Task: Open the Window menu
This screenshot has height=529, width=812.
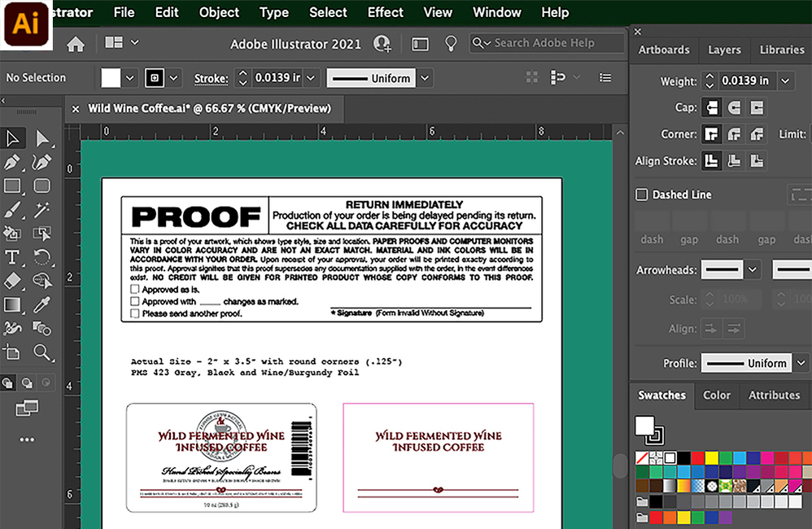Action: 496,12
